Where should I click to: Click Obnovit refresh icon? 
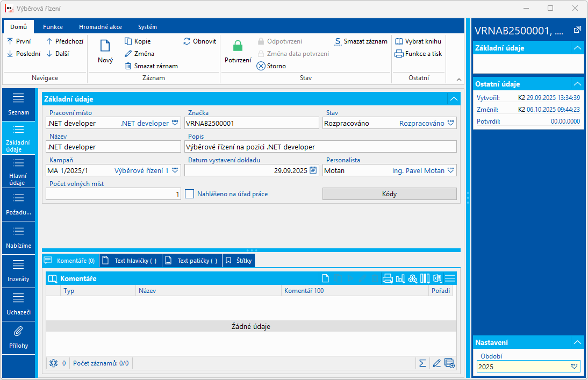coord(187,41)
